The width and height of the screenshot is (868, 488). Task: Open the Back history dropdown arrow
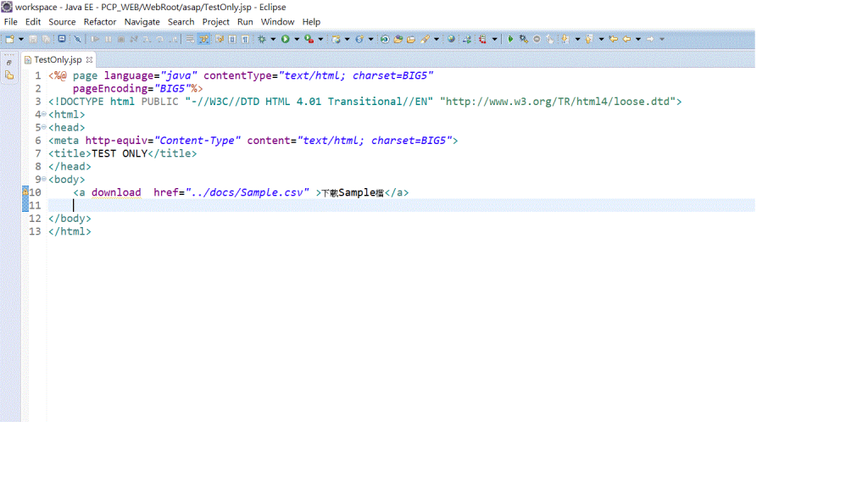[x=638, y=39]
